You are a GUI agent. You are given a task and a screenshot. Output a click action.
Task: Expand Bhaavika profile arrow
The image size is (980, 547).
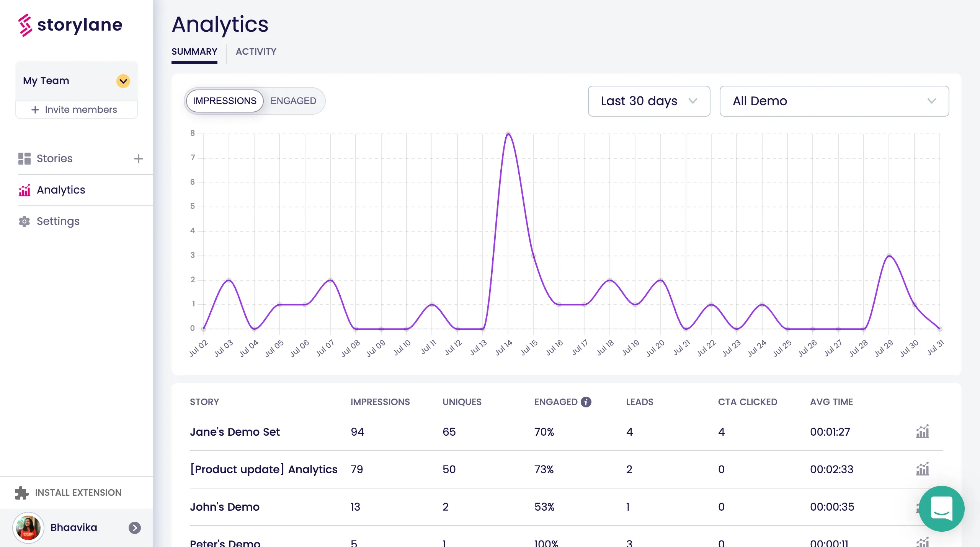click(x=134, y=528)
